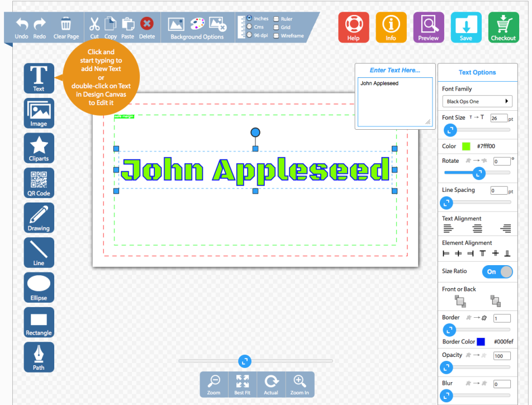Viewport: 532px width, 405px height.
Task: Click remove background image icon
Action: point(217,24)
